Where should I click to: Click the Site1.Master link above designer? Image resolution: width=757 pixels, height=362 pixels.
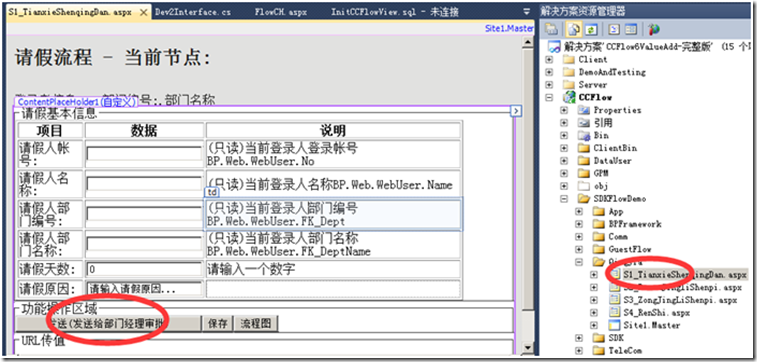(509, 29)
